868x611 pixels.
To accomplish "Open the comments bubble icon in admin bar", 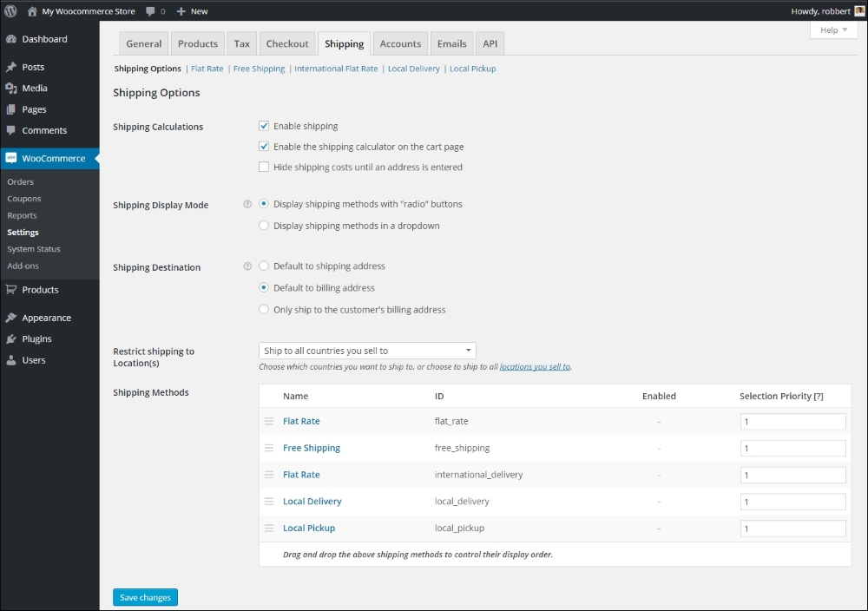I will pos(150,11).
